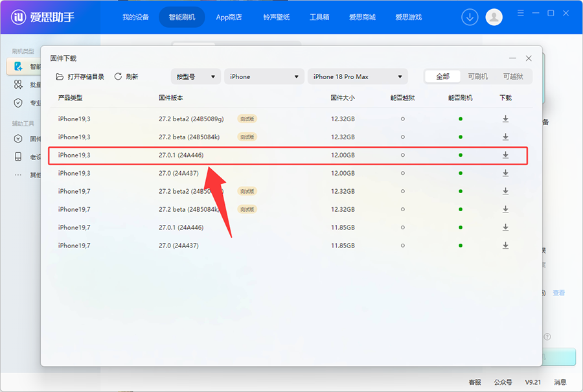This screenshot has width=583, height=392.
Task: Click the 客服 link in status bar
Action: pyautogui.click(x=474, y=382)
